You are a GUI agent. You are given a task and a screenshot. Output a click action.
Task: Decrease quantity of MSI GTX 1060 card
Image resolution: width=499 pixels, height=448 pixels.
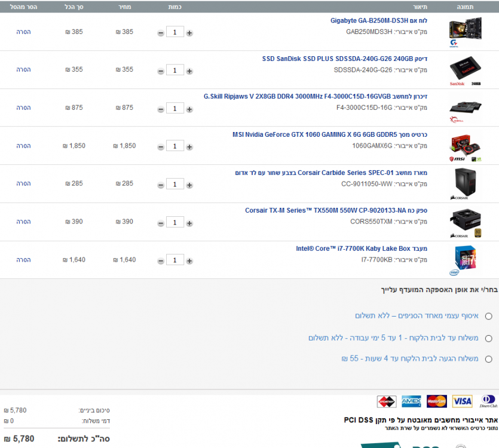tap(161, 147)
